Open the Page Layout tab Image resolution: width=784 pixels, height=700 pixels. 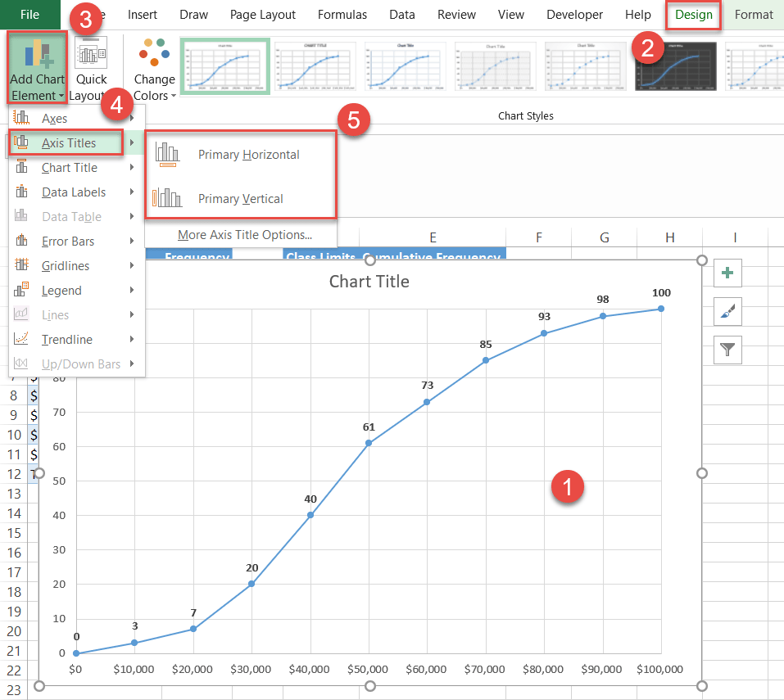click(263, 15)
